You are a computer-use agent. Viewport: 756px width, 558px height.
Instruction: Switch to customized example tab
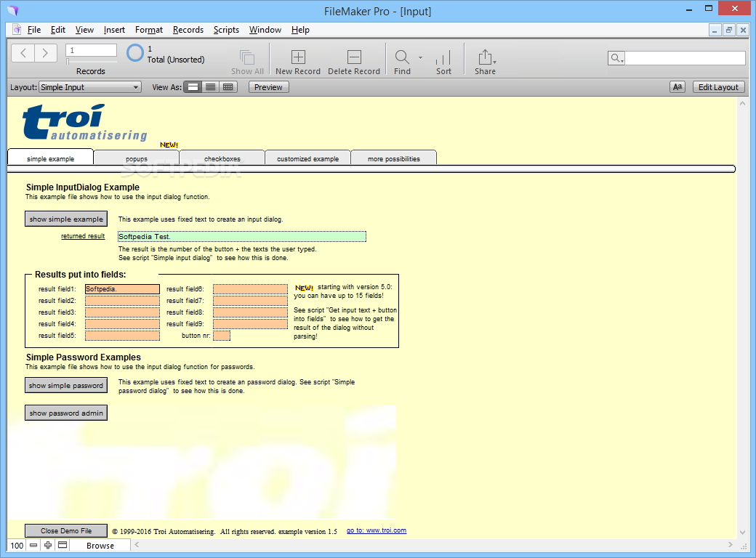(x=308, y=158)
